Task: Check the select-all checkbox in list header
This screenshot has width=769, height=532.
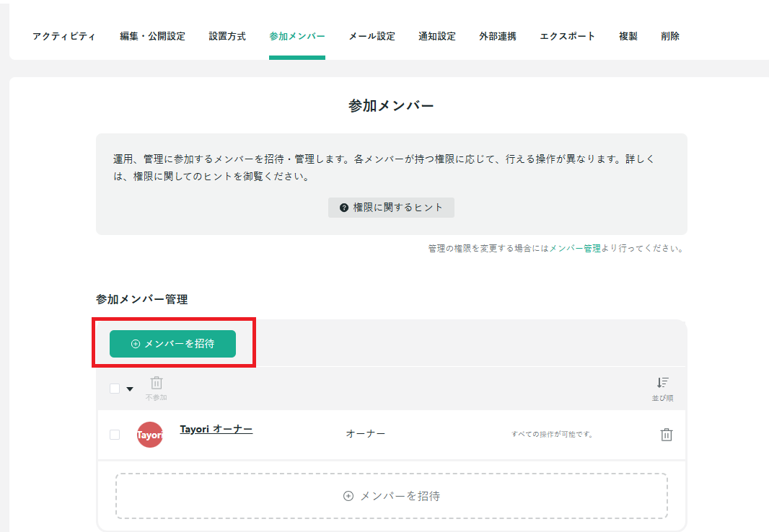Action: pos(113,388)
